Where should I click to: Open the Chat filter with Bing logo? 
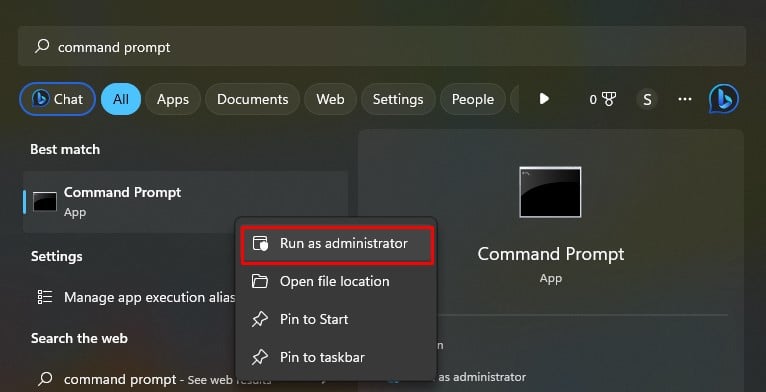click(58, 99)
